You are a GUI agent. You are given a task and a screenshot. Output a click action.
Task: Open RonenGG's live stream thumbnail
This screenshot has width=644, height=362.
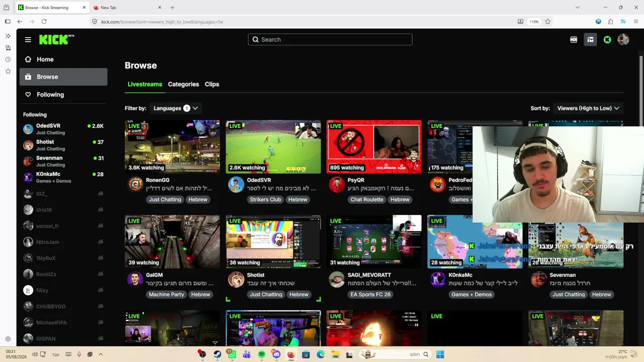[173, 147]
